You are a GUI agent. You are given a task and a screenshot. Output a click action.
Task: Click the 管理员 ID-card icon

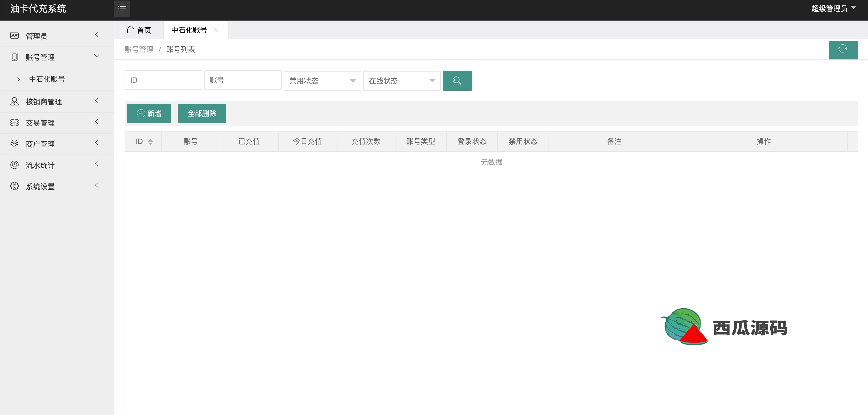(x=14, y=36)
